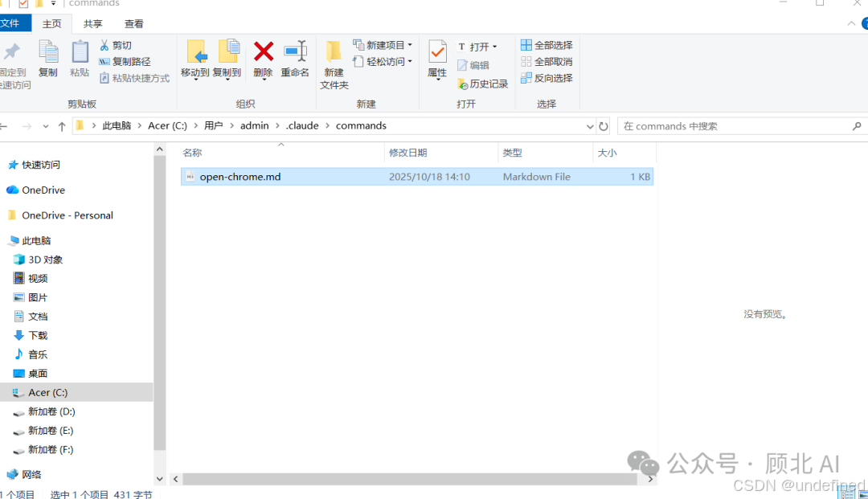Image resolution: width=868 pixels, height=499 pixels.
Task: Click Paste shortcut (粘贴快捷方式)
Action: pyautogui.click(x=134, y=78)
